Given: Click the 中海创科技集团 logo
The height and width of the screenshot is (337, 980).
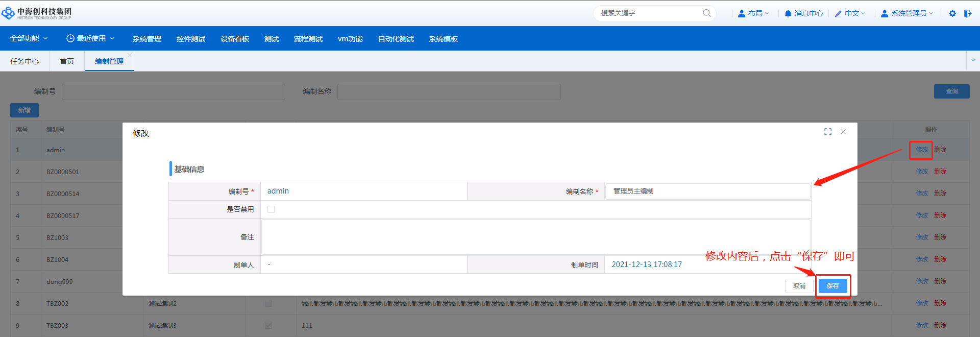Looking at the screenshot, I should pos(37,13).
